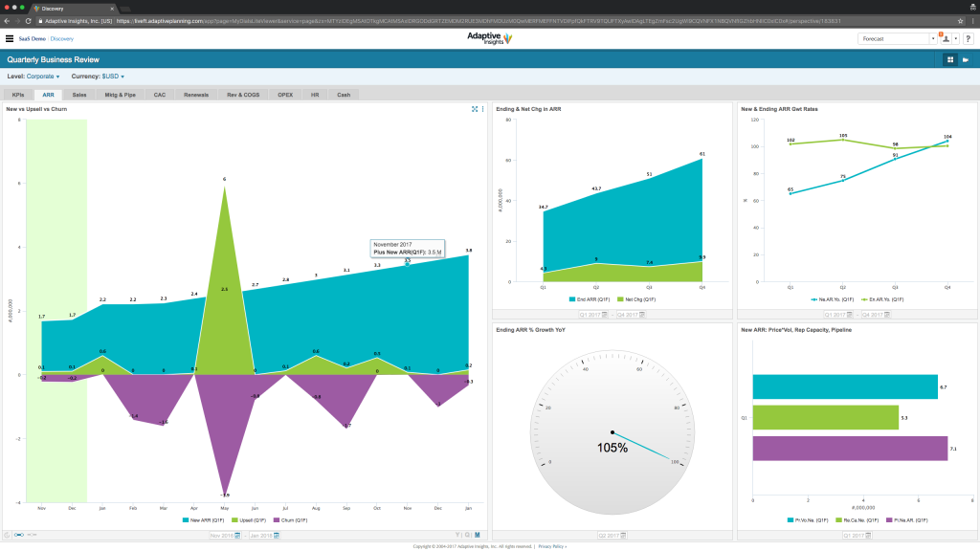
Task: Open the calendar picker under Ending & Net Chg chart
Action: coord(604,315)
